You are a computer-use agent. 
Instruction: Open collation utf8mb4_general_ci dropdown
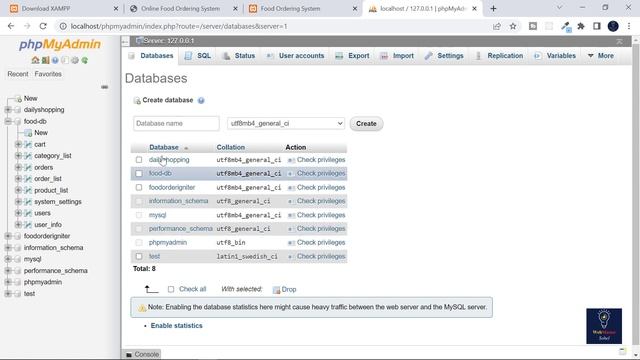point(286,123)
